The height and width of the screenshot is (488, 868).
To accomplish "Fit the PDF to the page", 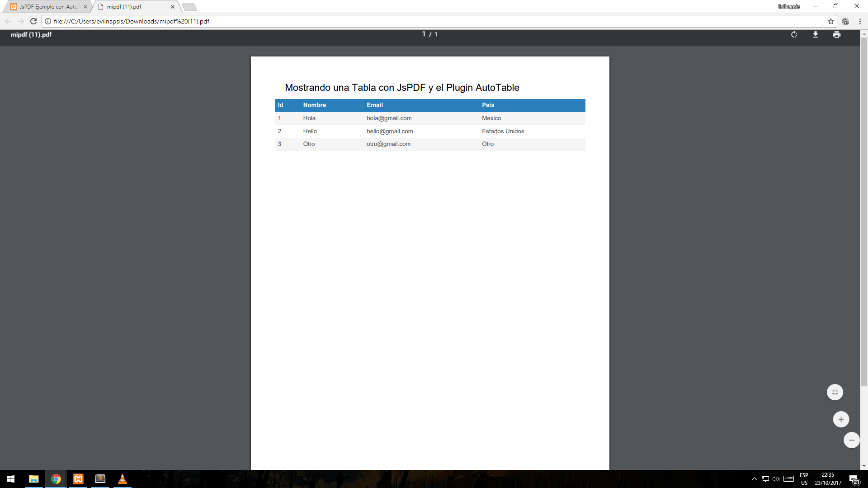I will coord(835,392).
